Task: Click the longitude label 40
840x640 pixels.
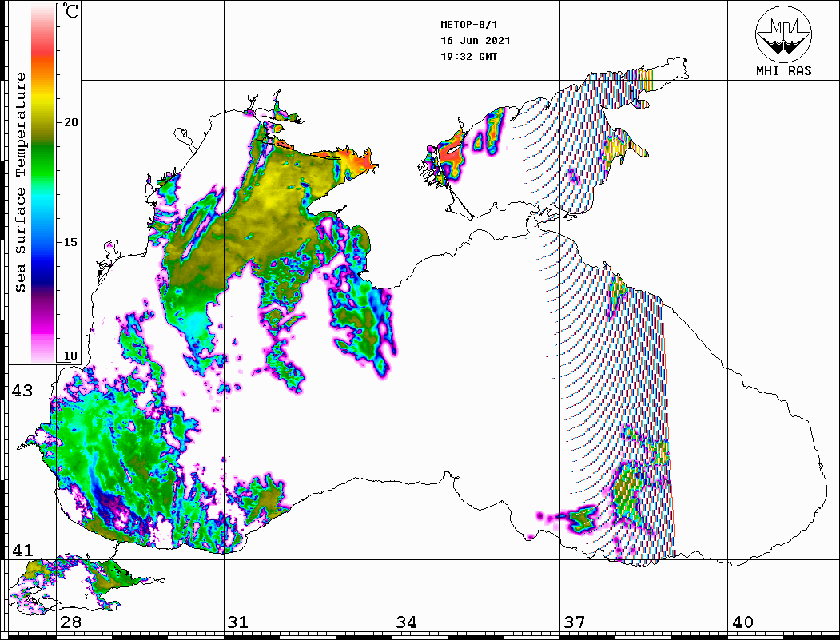Action: coord(742,622)
